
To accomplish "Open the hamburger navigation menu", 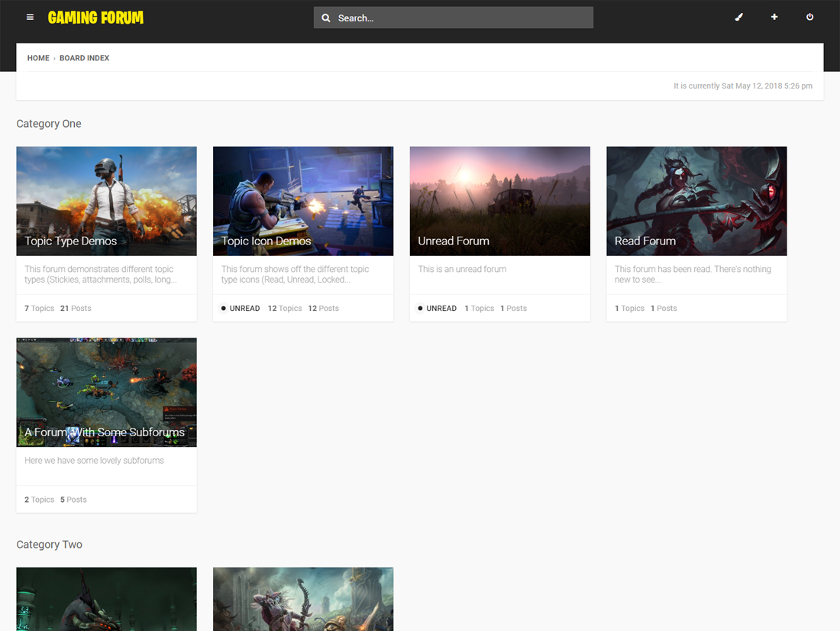I will 30,17.
